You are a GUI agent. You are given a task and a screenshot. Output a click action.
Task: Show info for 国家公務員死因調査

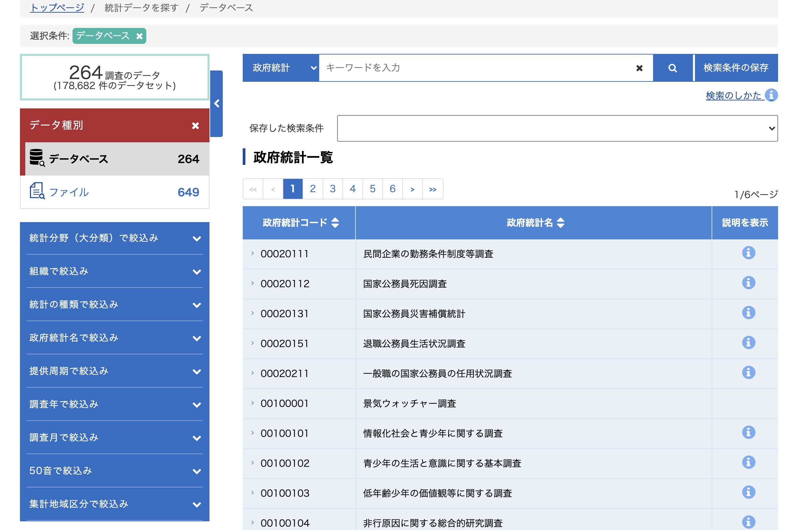pos(748,283)
